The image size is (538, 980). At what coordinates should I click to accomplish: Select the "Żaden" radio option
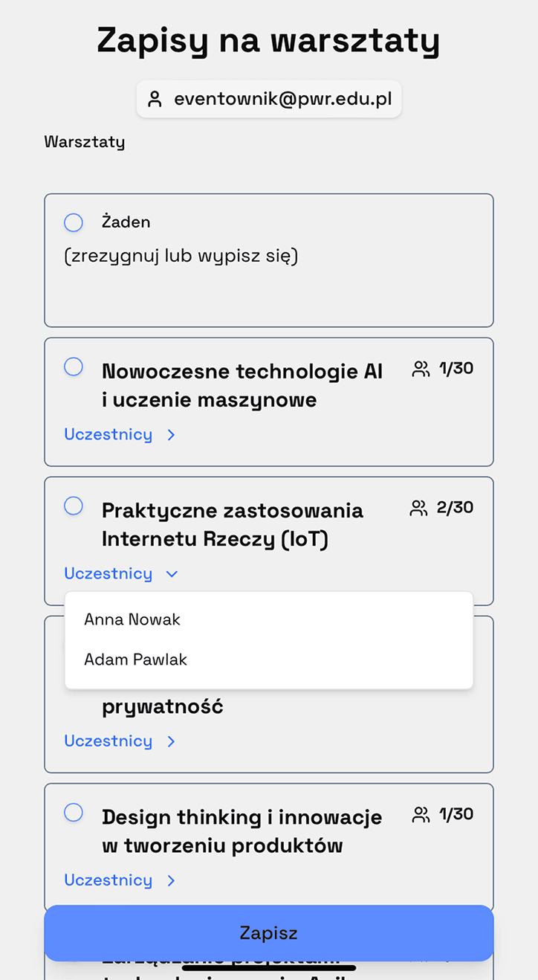pyautogui.click(x=74, y=222)
